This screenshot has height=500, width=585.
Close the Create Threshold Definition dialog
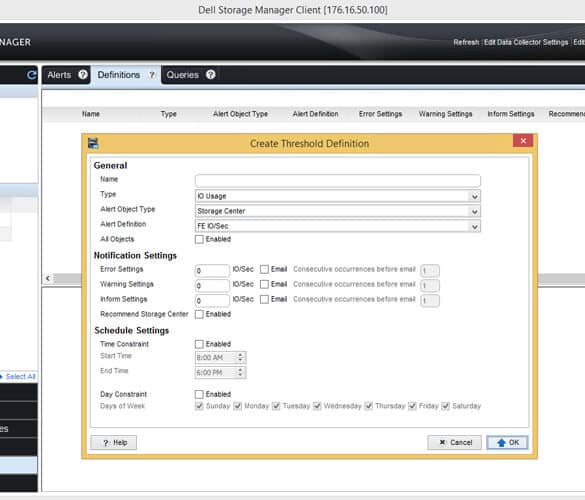tap(523, 141)
